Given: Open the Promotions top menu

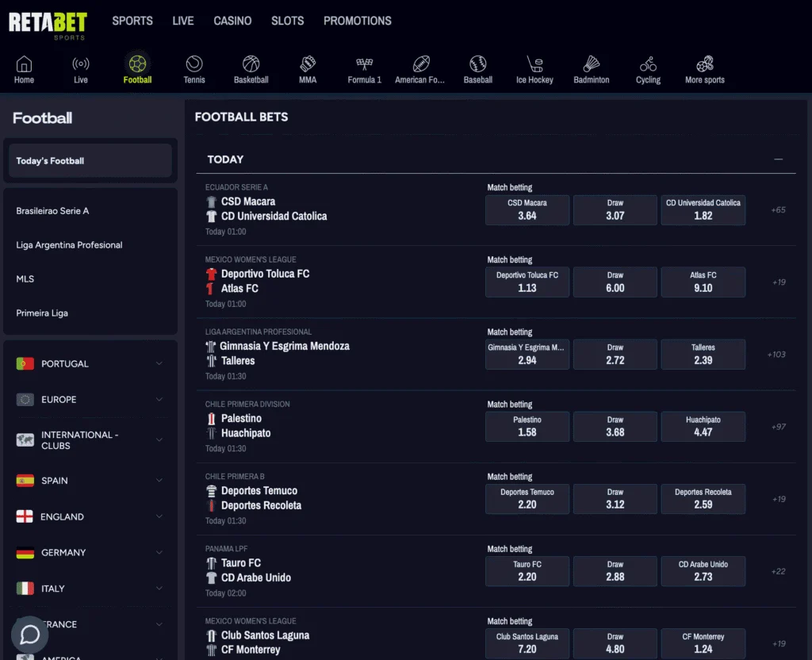Looking at the screenshot, I should (x=358, y=21).
